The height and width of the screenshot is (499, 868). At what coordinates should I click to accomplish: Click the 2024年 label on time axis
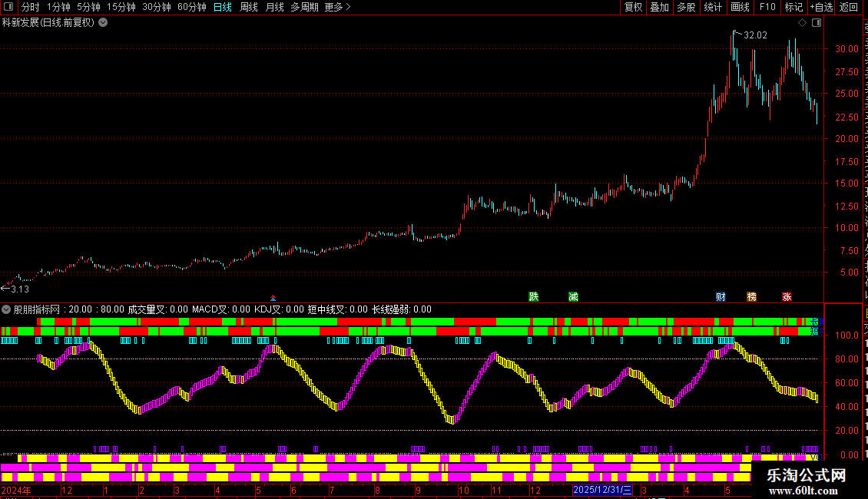(16, 490)
